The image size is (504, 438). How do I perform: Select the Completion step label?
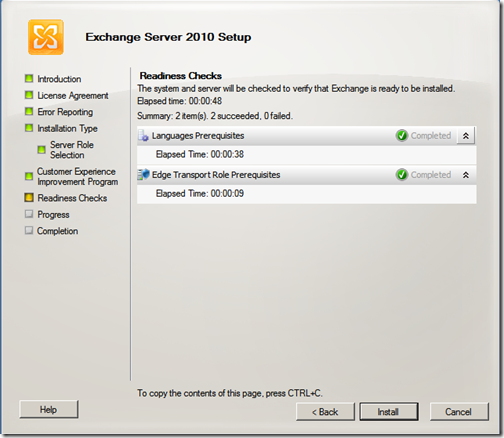point(57,231)
